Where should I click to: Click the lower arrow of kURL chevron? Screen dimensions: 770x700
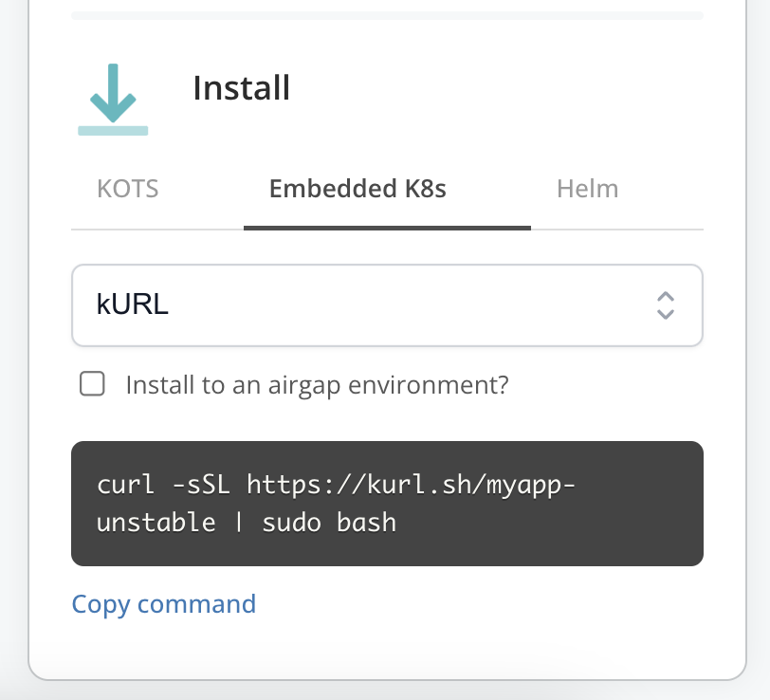[666, 313]
